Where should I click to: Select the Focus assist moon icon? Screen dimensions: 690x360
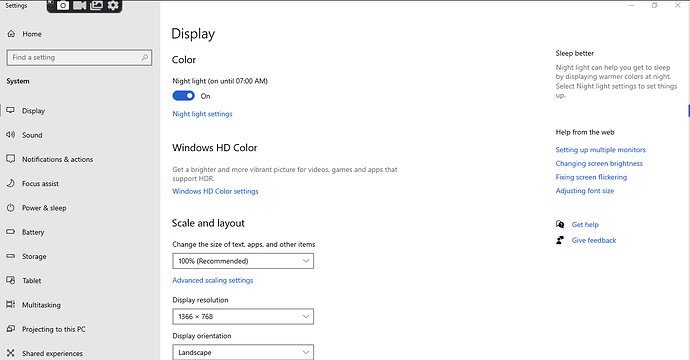point(11,183)
